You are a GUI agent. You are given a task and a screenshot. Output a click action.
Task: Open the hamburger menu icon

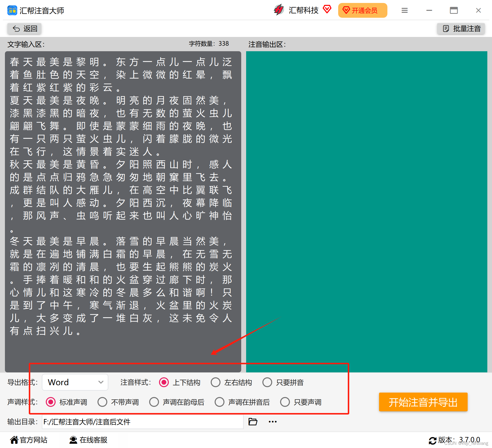404,10
